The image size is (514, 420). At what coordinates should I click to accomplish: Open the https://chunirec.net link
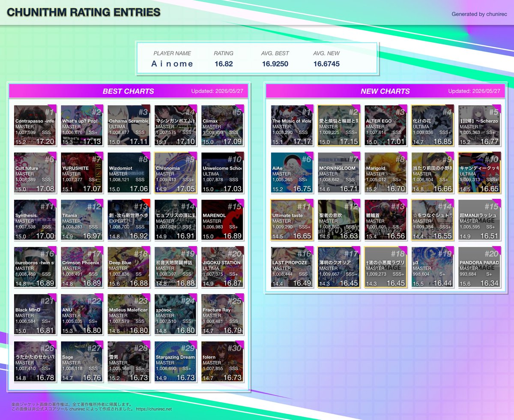coord(154,409)
